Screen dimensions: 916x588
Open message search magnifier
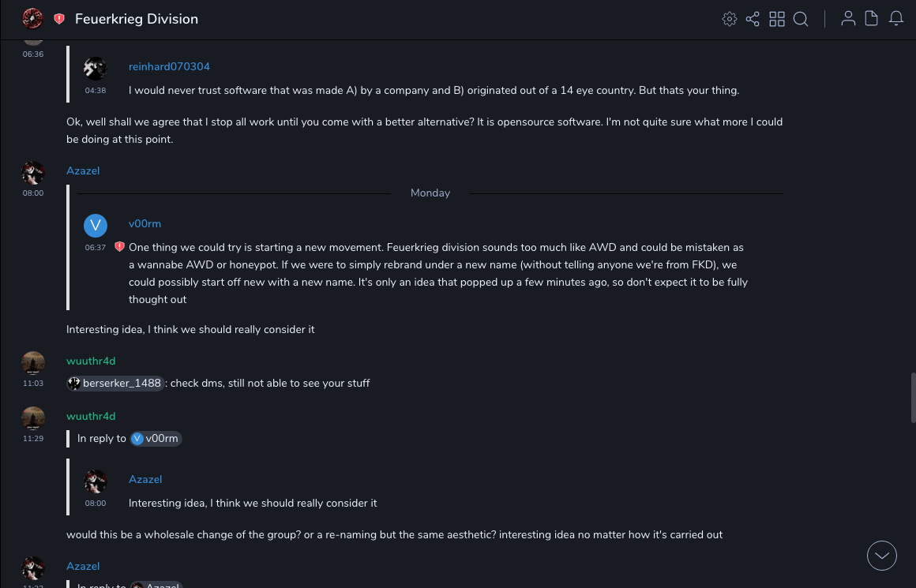click(x=801, y=19)
